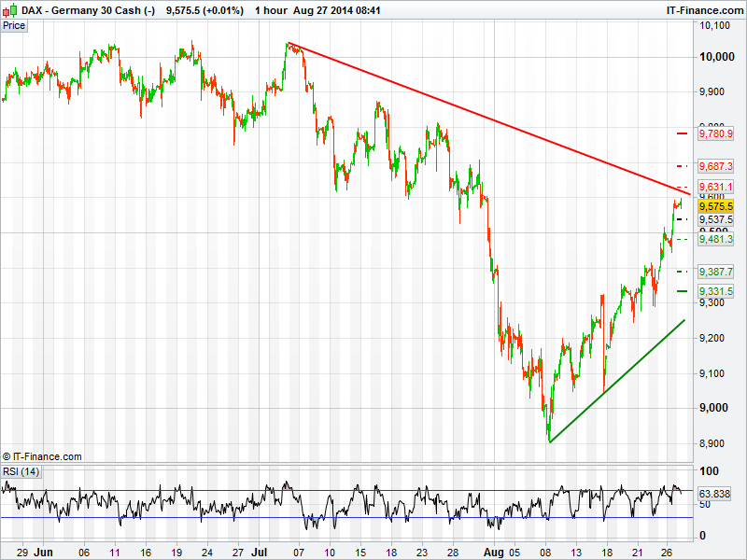Click the 26 date label on time axis
This screenshot has height=560, width=747.
point(667,553)
